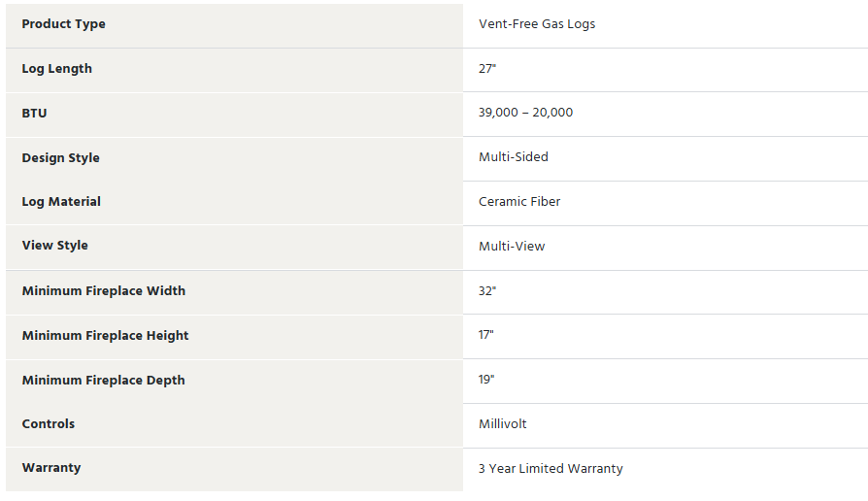Click the BTU row label
The image size is (868, 501).
pos(34,113)
